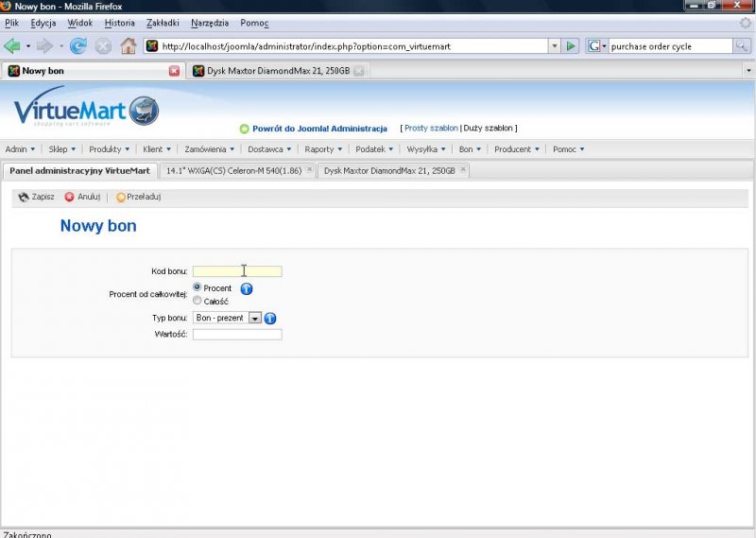Expand the Produkty menu
The image size is (756, 538).
tap(109, 149)
